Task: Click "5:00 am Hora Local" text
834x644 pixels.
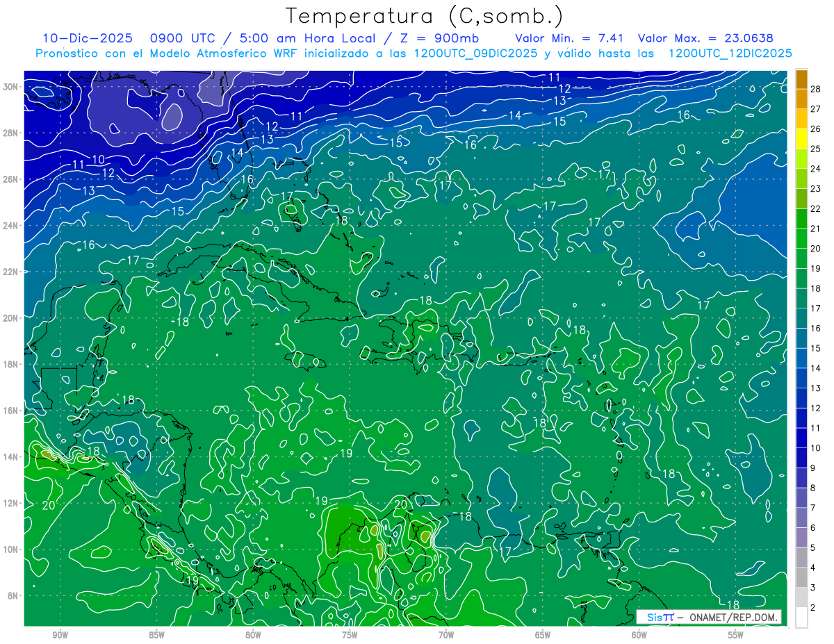Action: (x=309, y=38)
